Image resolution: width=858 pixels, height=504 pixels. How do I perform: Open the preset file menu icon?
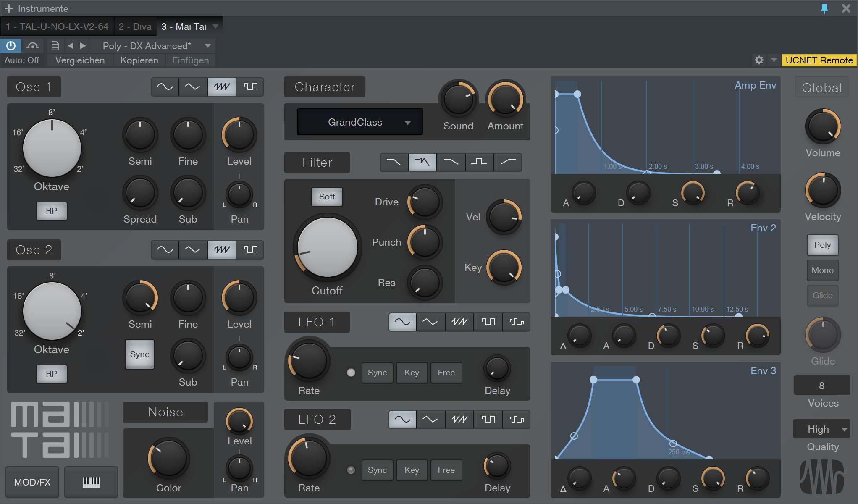[55, 45]
